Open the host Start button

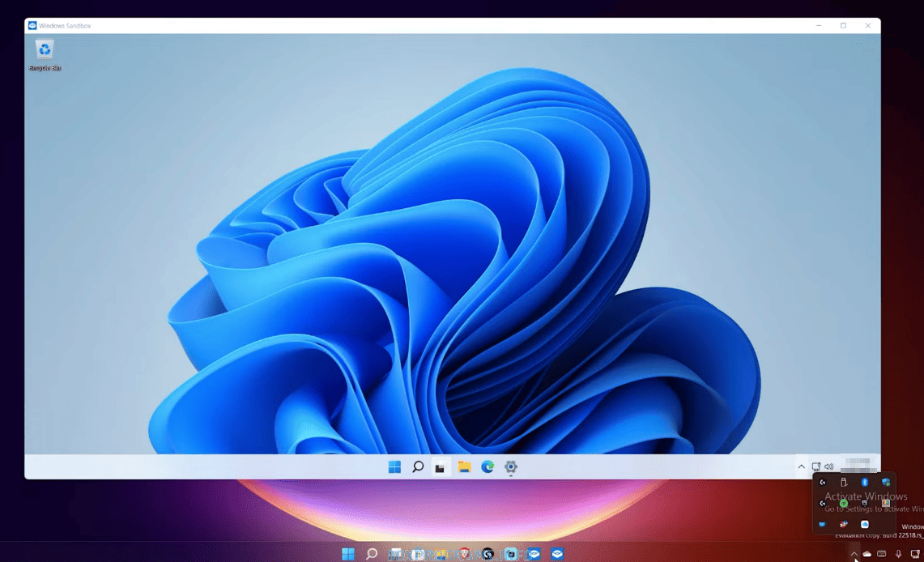347,554
